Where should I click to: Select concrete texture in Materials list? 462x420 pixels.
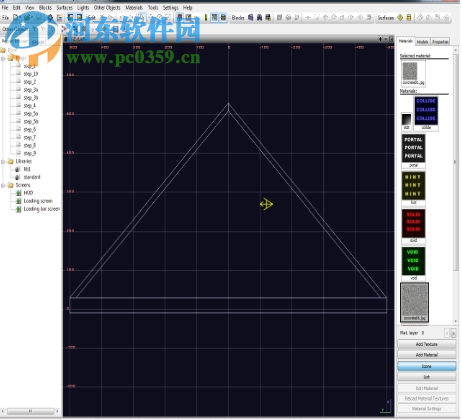[414, 302]
